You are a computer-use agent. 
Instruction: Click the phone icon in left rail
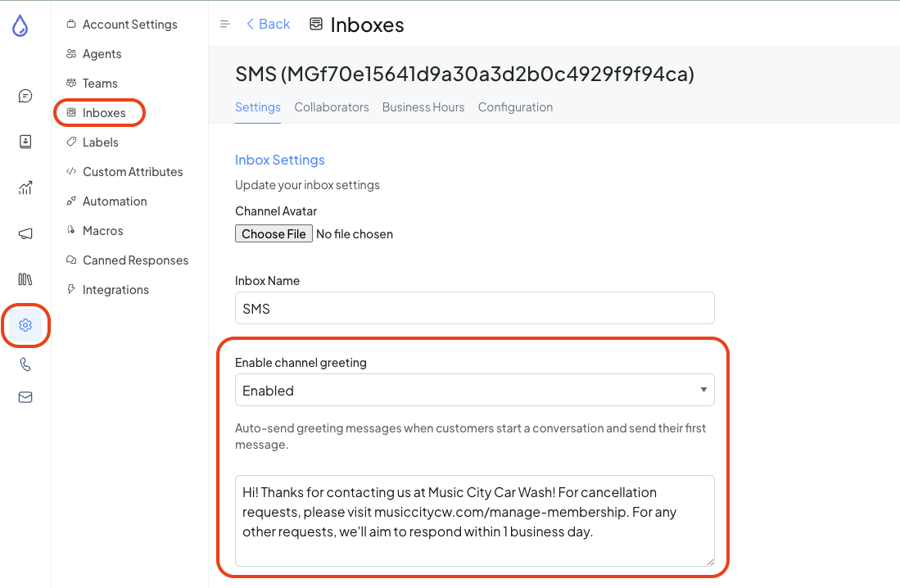25,364
